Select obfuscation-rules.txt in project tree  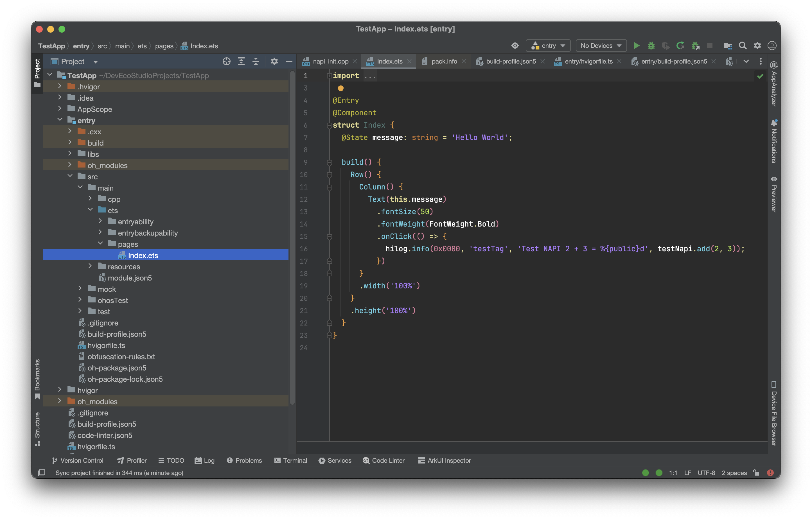(121, 356)
